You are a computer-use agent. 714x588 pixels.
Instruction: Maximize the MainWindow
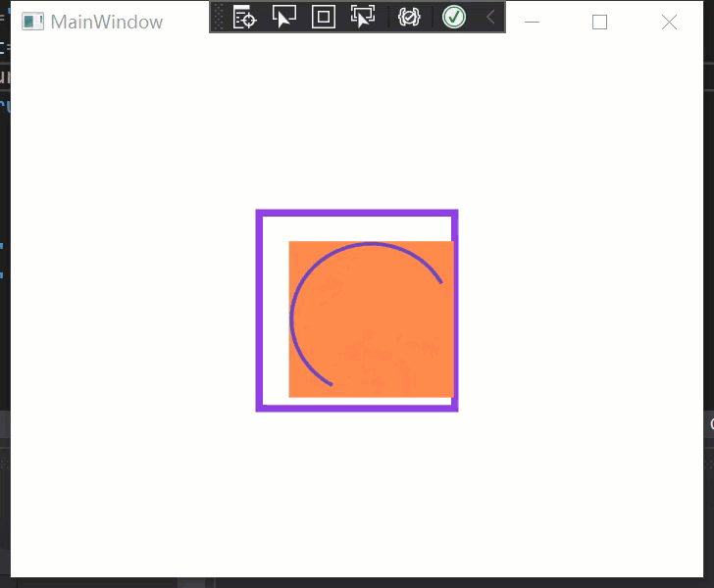tap(599, 22)
